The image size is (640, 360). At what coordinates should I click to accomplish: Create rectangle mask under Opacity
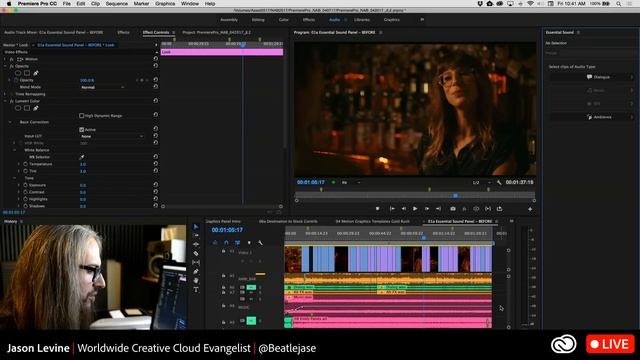pos(27,73)
